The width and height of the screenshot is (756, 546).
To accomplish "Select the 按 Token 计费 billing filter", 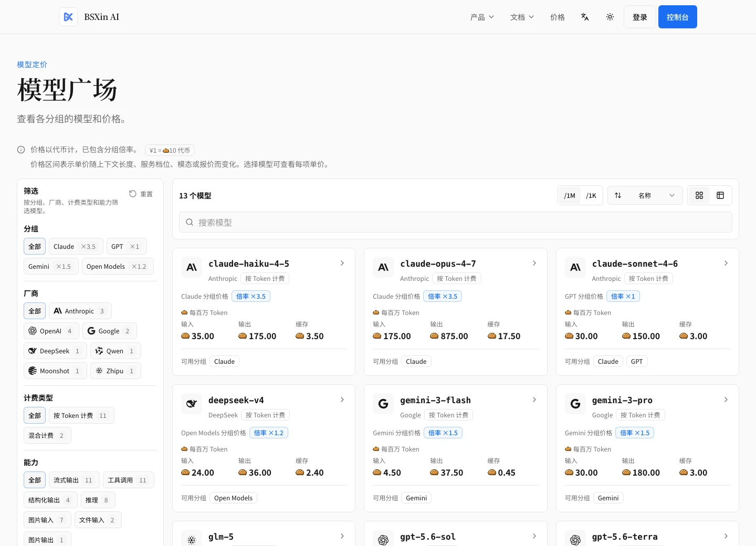I will 81,415.
